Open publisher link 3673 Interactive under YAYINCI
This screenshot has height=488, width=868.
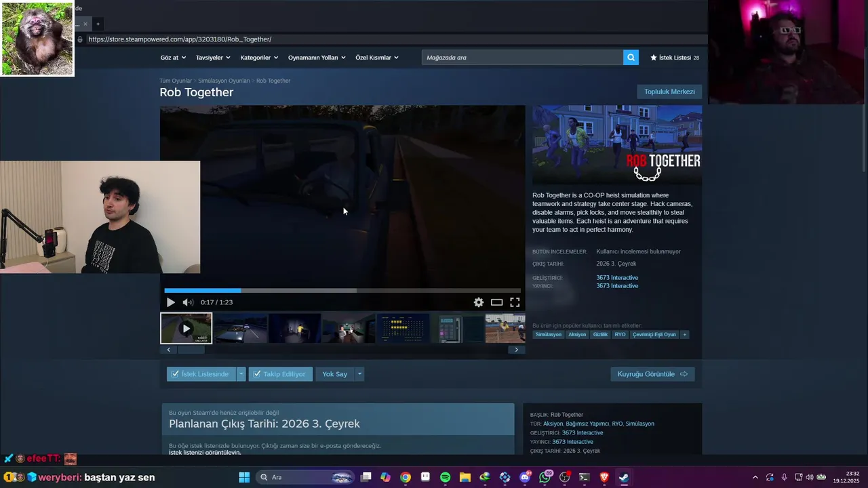click(617, 286)
